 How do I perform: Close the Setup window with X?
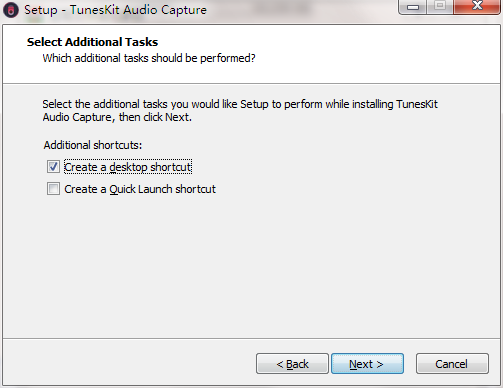coord(477,6)
